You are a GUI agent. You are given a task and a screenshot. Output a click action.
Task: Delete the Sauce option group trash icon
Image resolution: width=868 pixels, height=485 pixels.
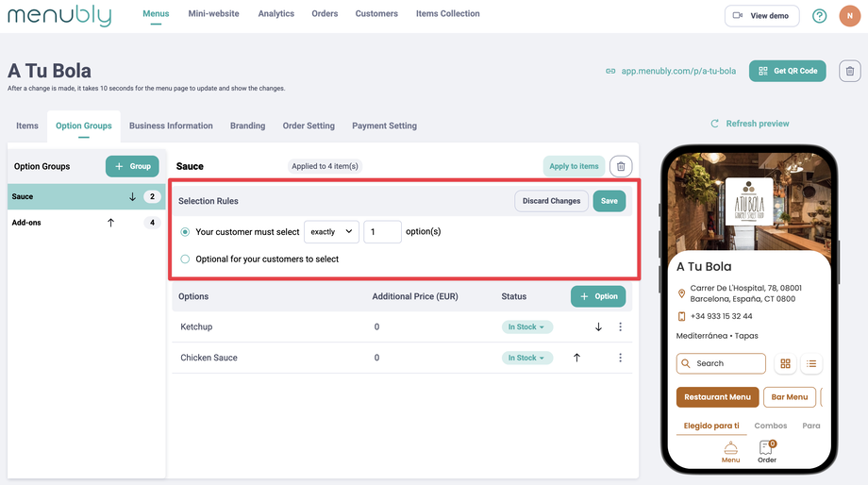point(621,166)
